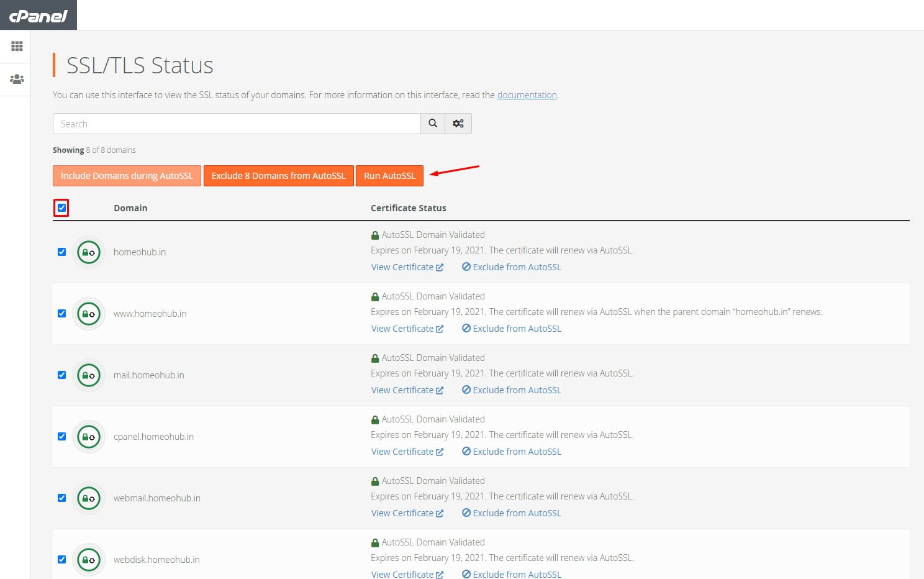Screen dimensions: 924x579
Task: Click the Search input field
Action: coord(237,124)
